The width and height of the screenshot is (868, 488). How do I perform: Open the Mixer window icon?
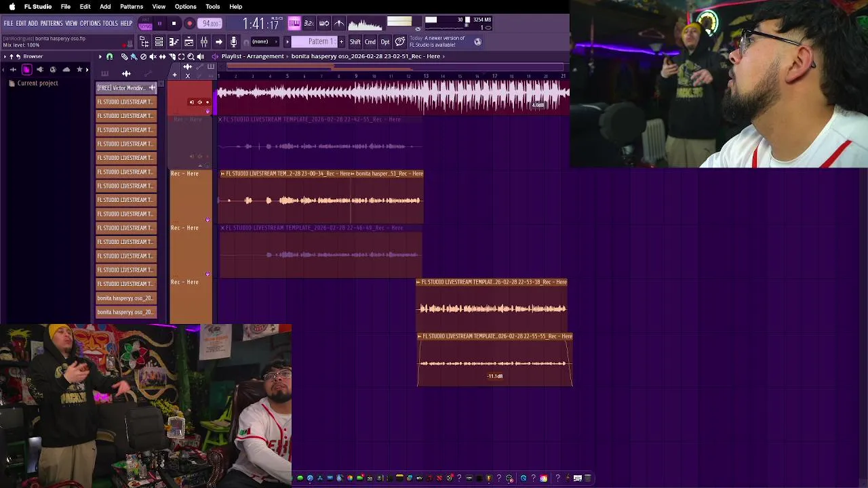click(x=204, y=42)
